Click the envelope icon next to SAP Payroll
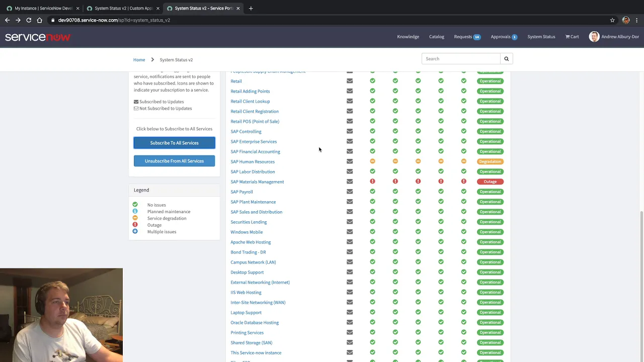 (x=350, y=192)
